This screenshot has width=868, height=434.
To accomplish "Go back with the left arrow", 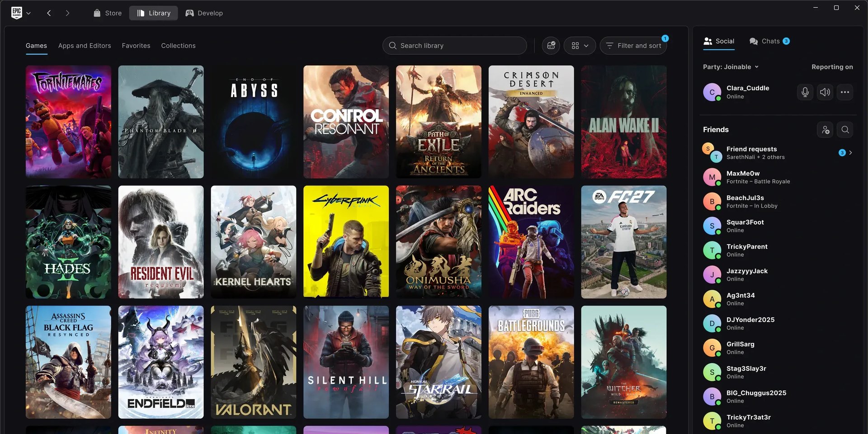I will point(49,13).
